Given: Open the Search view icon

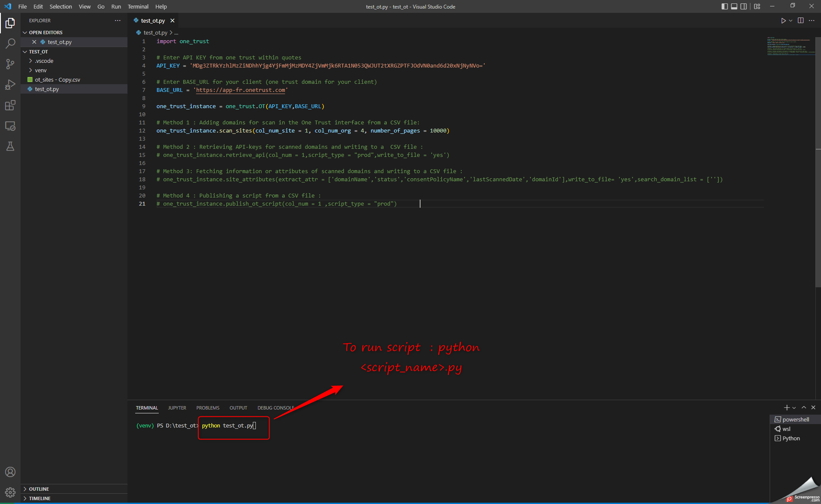Looking at the screenshot, I should click(10, 43).
